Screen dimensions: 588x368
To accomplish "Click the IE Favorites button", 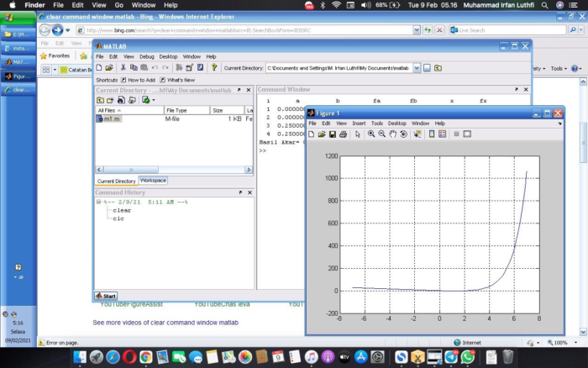I will (x=55, y=56).
